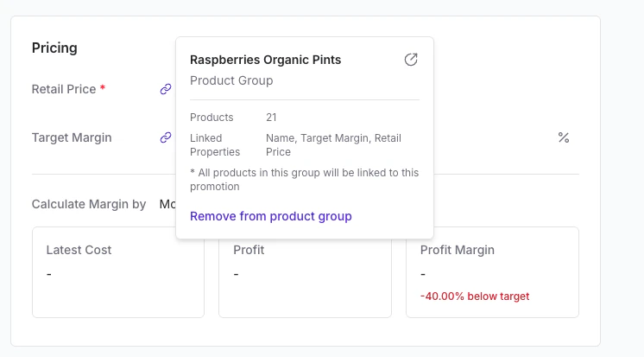
Task: Click the Linked Properties value text
Action: pyautogui.click(x=333, y=144)
